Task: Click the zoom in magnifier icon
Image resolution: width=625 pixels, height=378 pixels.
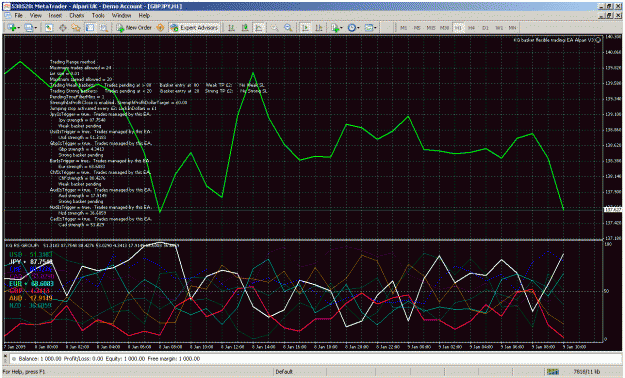Action: tap(275, 28)
